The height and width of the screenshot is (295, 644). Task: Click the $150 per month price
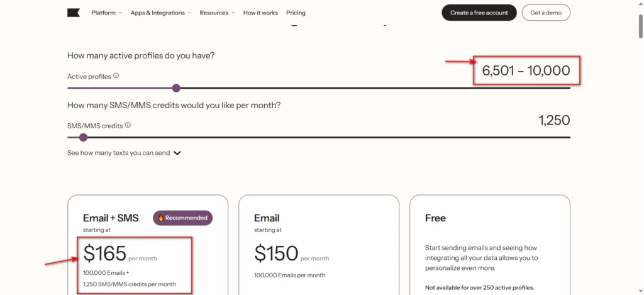[291, 253]
